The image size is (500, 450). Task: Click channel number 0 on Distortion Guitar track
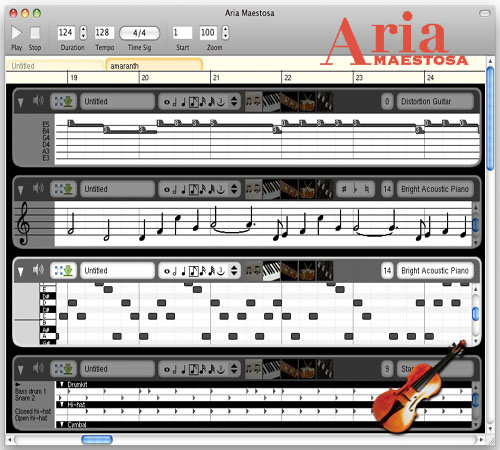387,101
